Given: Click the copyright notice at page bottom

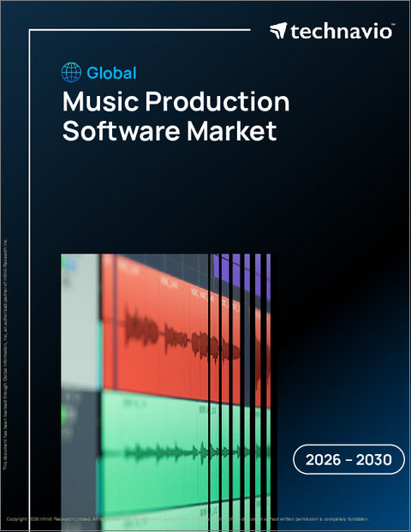Looking at the screenshot, I should pos(188,519).
